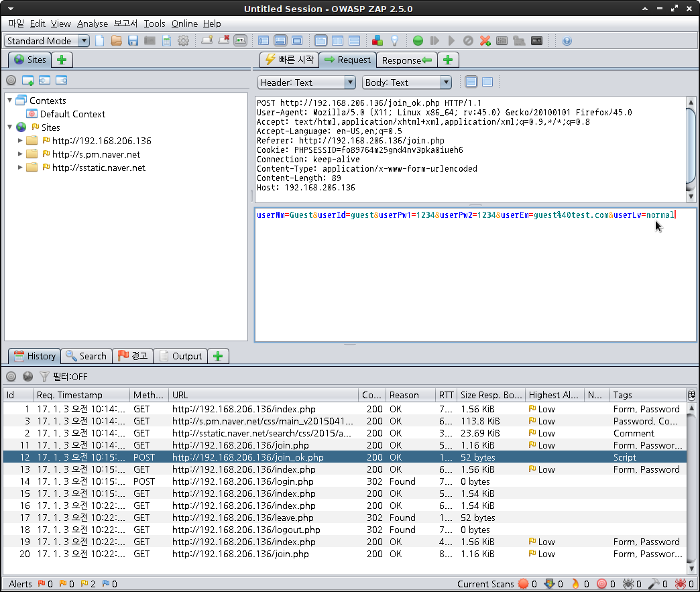The width and height of the screenshot is (700, 592).
Task: Add custom HTTP breakpoint red X icon
Action: (x=485, y=41)
